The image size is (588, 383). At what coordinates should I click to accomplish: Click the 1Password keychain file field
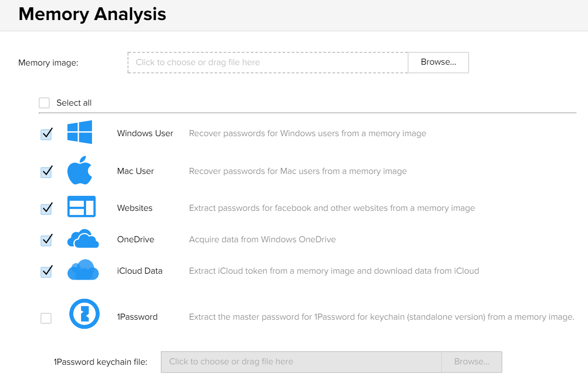pos(301,362)
